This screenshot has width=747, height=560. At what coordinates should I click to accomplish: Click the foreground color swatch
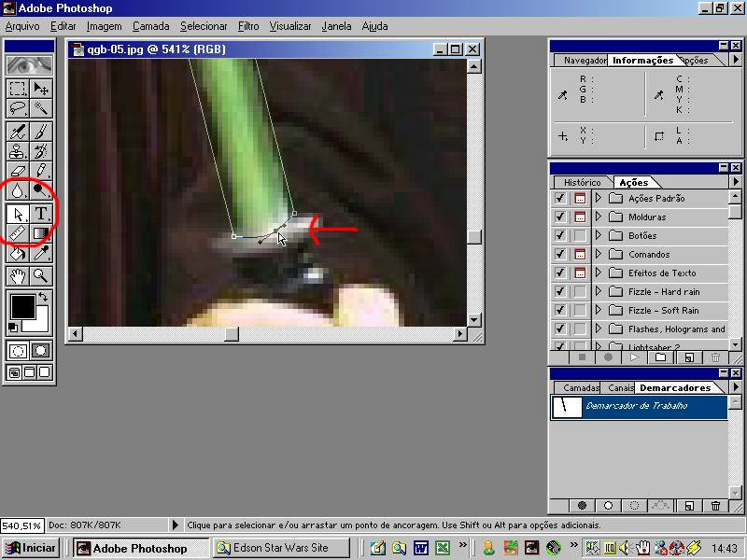click(22, 306)
